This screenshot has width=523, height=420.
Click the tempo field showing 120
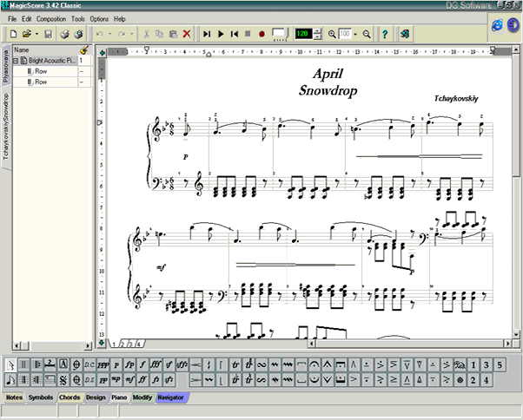click(x=303, y=34)
